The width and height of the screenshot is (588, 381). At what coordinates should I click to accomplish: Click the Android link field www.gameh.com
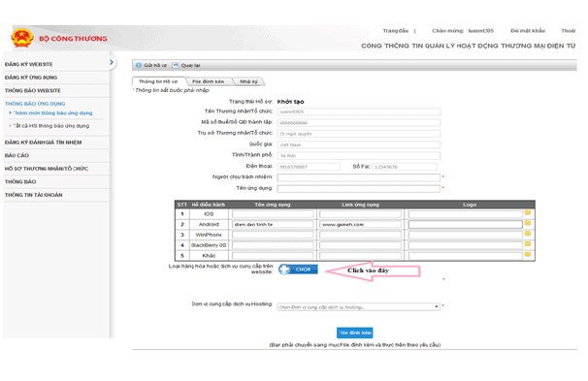pos(360,224)
